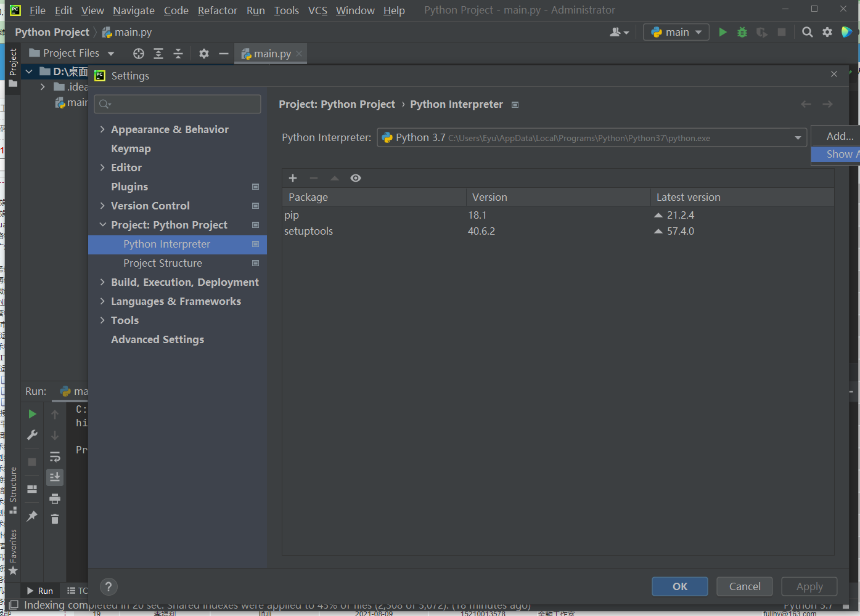The image size is (860, 616).
Task: Select Plugins in settings tree
Action: click(x=129, y=187)
